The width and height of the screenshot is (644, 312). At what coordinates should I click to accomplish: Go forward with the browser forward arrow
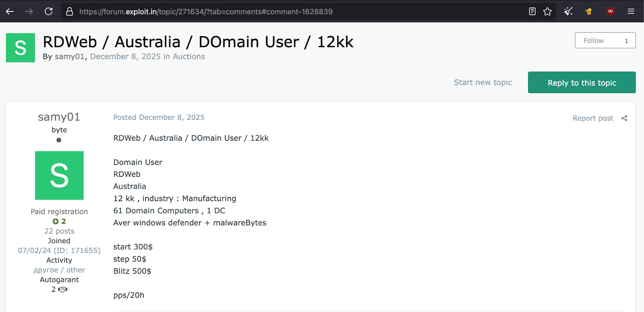[x=29, y=11]
